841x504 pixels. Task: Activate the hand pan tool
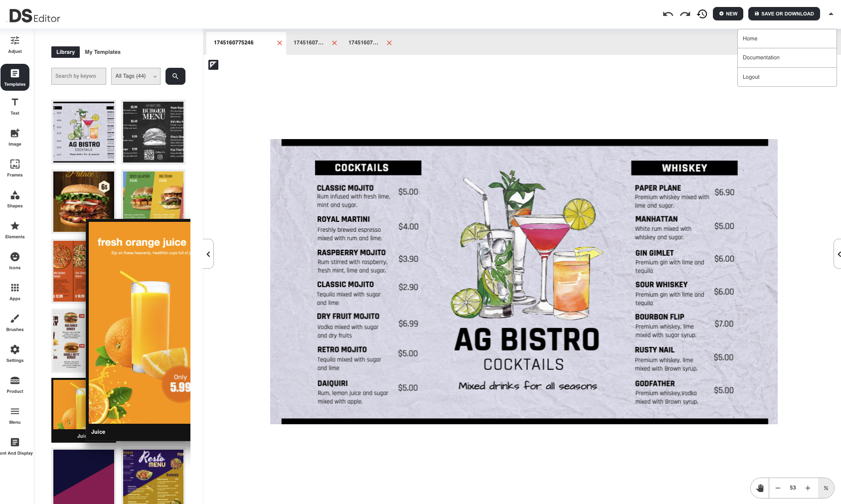(x=760, y=488)
